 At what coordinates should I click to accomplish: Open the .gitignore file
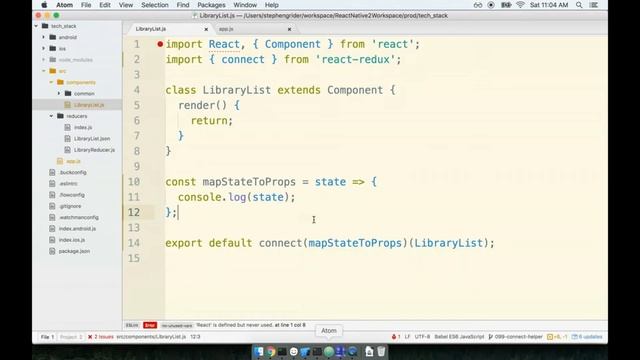(70, 206)
